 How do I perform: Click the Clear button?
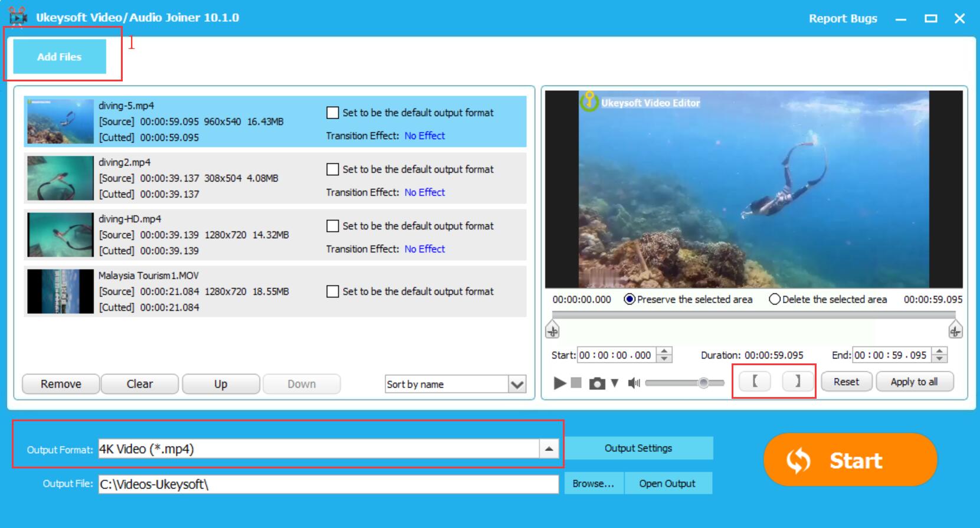140,384
